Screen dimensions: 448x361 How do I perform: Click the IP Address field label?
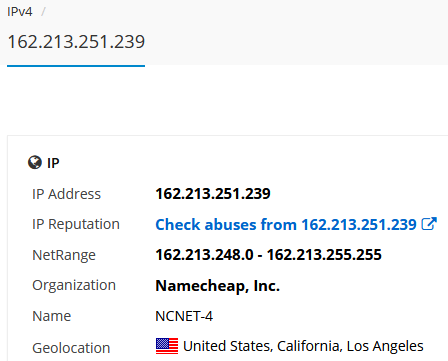pyautogui.click(x=66, y=194)
